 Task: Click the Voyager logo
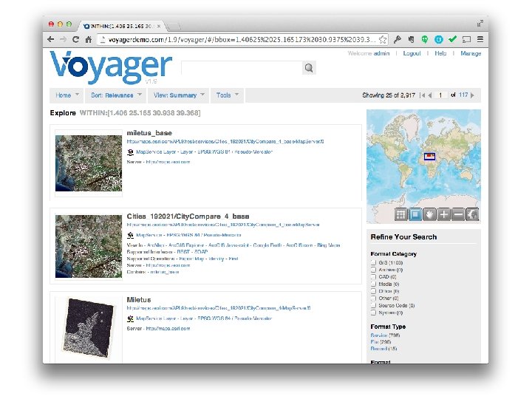112,67
